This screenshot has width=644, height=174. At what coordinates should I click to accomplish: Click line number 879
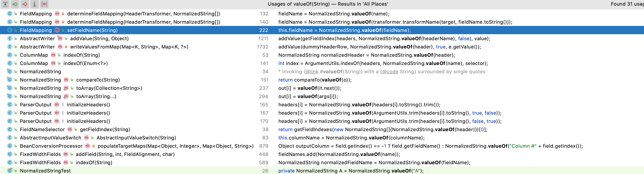pyautogui.click(x=264, y=146)
